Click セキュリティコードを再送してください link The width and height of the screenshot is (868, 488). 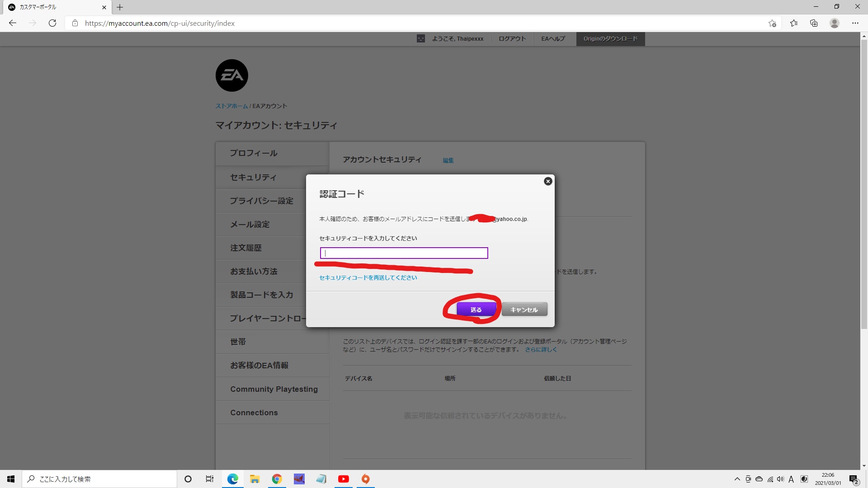[x=368, y=277]
